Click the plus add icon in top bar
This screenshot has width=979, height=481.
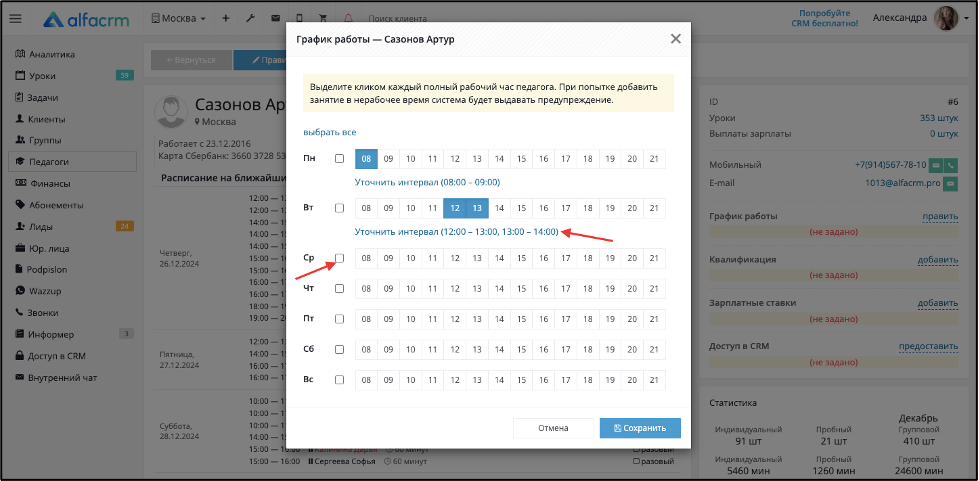pyautogui.click(x=225, y=19)
